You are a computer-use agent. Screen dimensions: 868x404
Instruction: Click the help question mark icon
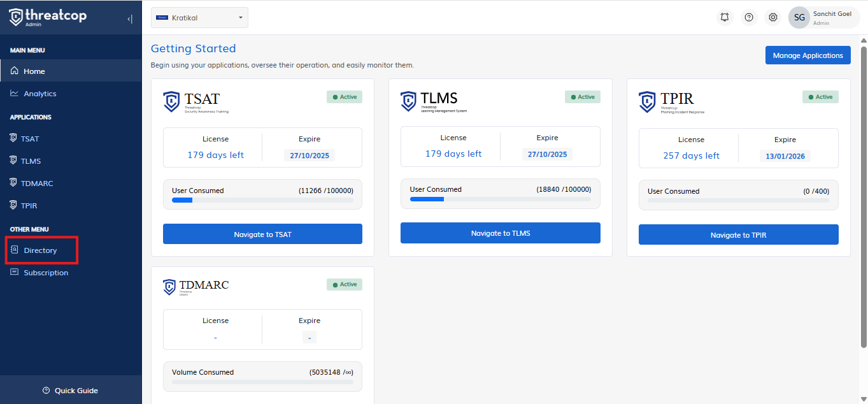[x=749, y=17]
